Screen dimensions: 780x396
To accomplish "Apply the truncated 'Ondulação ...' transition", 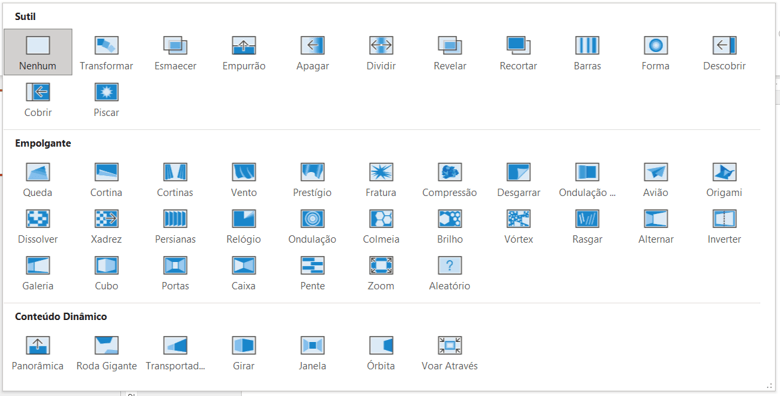I will (x=587, y=179).
